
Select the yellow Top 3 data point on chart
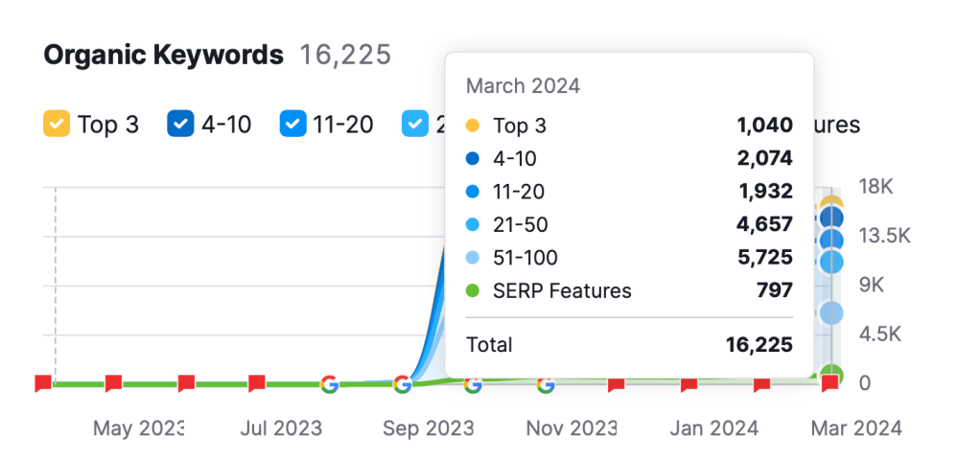click(830, 205)
